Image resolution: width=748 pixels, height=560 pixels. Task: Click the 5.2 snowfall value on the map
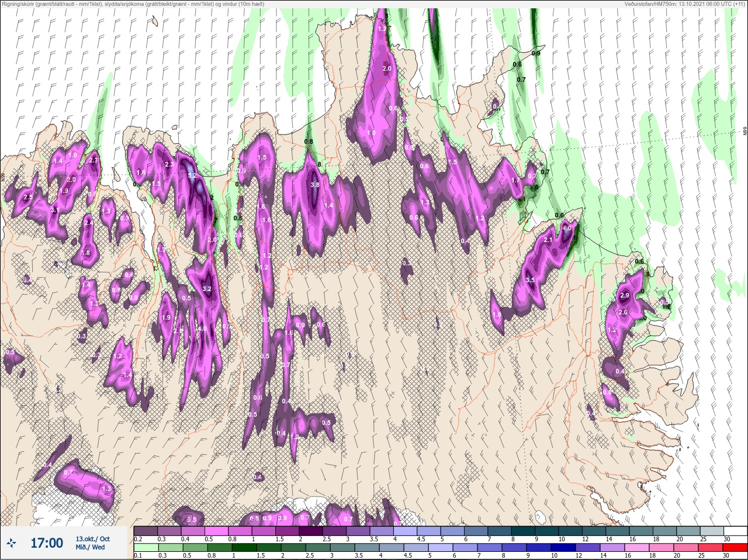192,175
